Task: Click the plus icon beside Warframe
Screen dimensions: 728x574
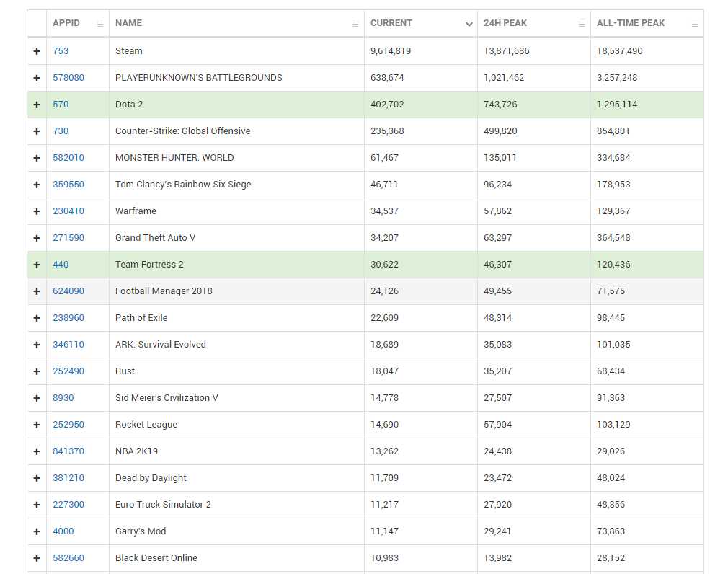Action: tap(37, 211)
